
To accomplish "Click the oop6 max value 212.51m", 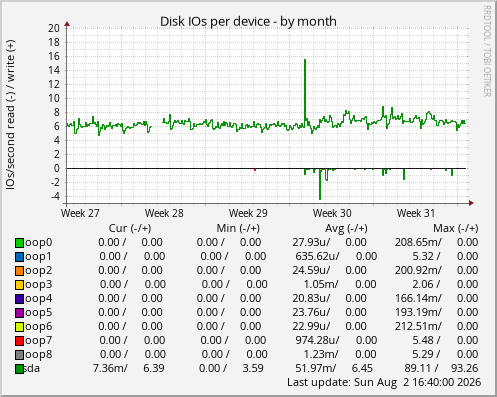I will tap(418, 326).
